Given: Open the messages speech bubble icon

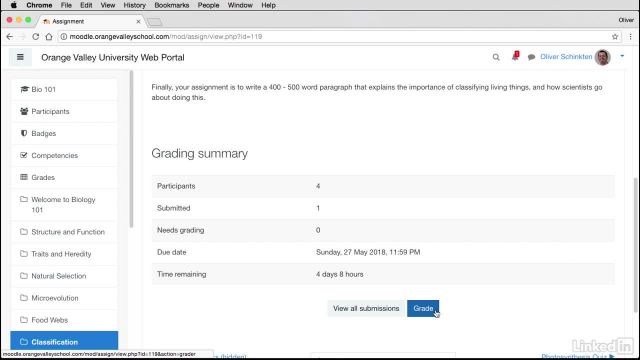Looking at the screenshot, I should coord(531,57).
